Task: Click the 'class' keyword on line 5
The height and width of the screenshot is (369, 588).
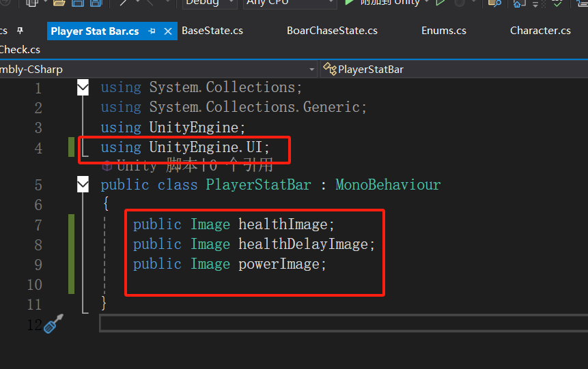Action: point(178,185)
